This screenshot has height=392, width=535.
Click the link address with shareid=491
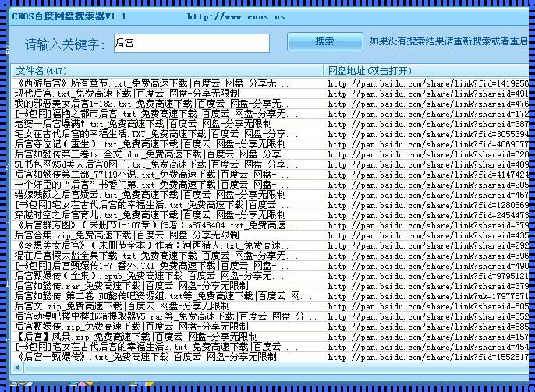click(428, 94)
